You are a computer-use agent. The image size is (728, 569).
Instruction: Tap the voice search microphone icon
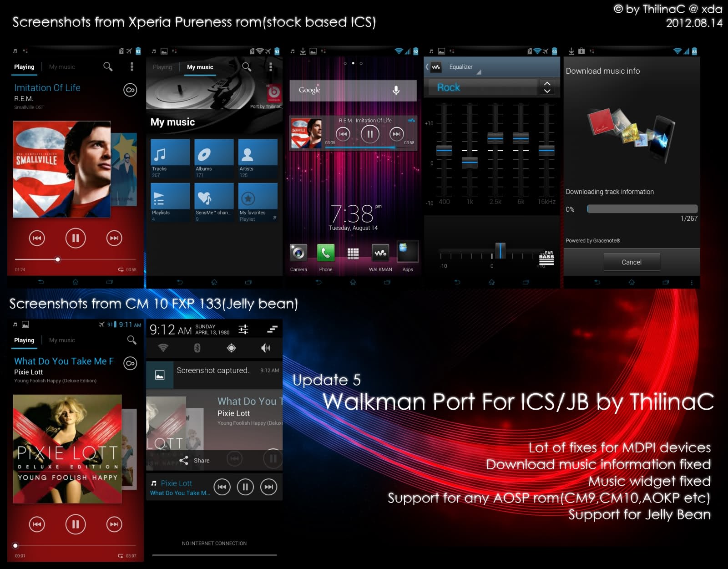click(396, 90)
